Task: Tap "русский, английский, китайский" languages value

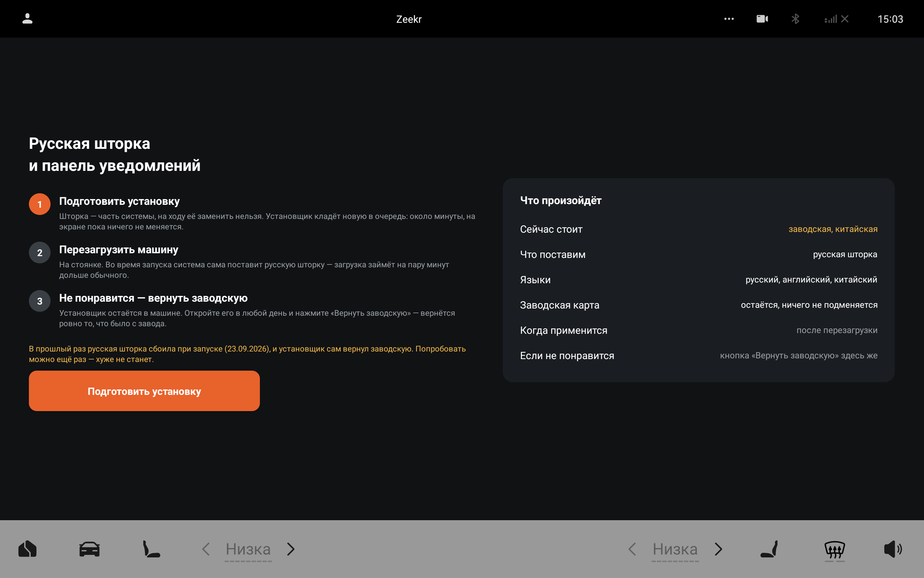Action: pyautogui.click(x=811, y=280)
